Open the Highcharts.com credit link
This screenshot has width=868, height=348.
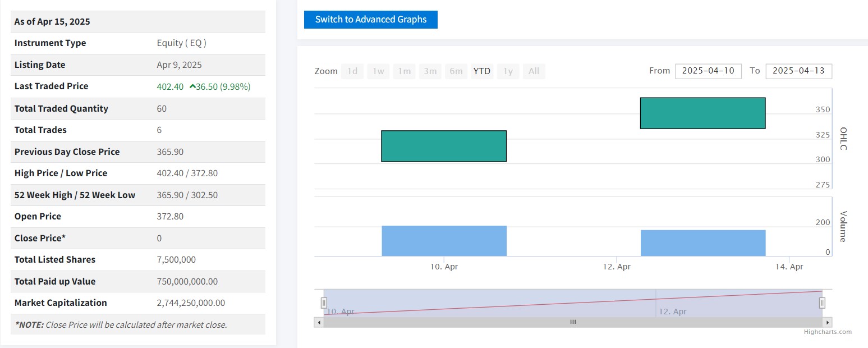tap(827, 332)
